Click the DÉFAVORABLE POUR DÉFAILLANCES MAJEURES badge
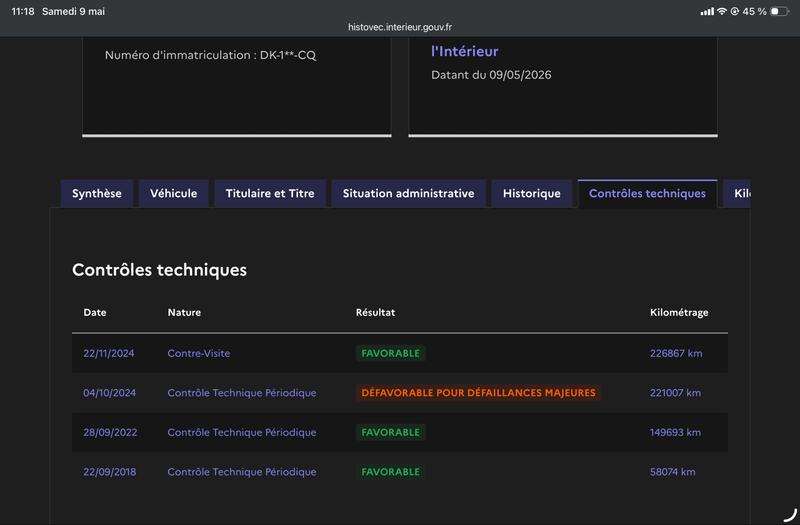Viewport: 800px width, 525px height. tap(479, 393)
